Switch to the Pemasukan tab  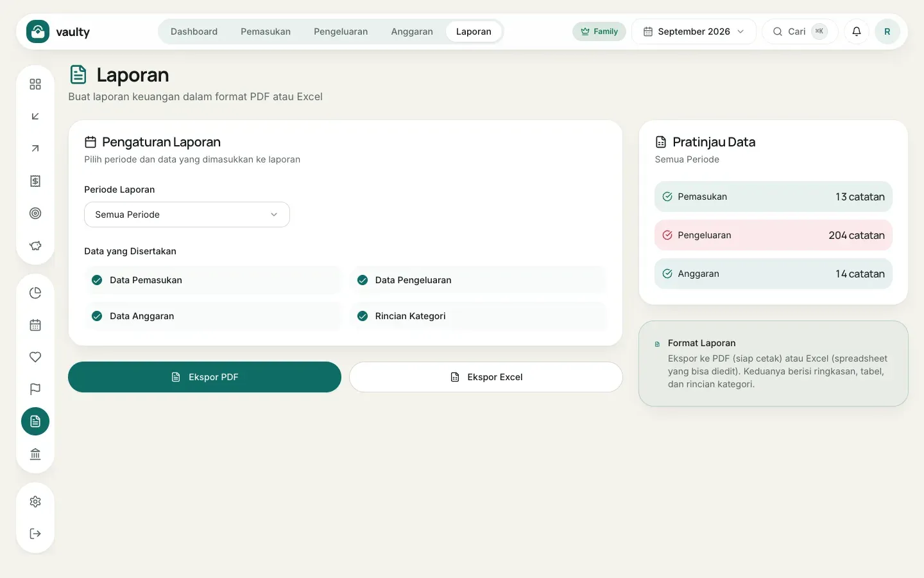coord(266,31)
